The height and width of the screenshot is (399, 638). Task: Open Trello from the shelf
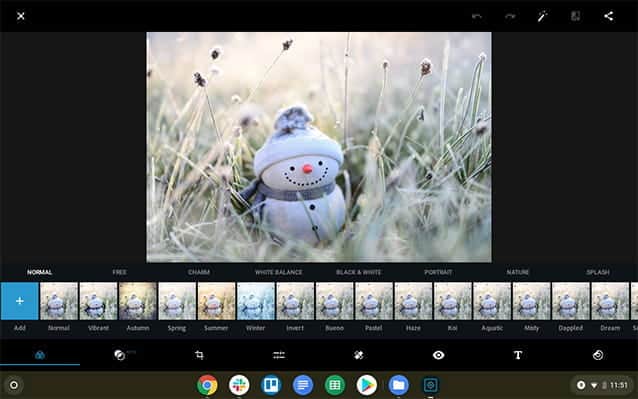pyautogui.click(x=271, y=385)
